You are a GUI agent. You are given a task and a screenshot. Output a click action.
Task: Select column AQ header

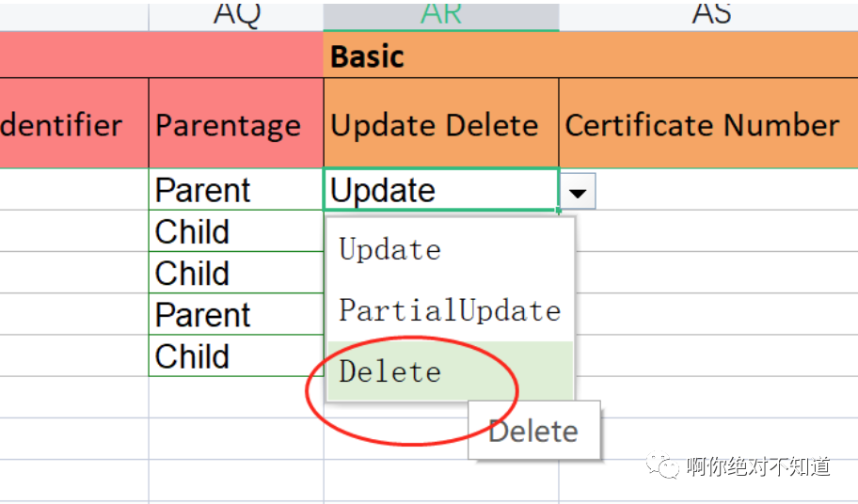click(236, 15)
